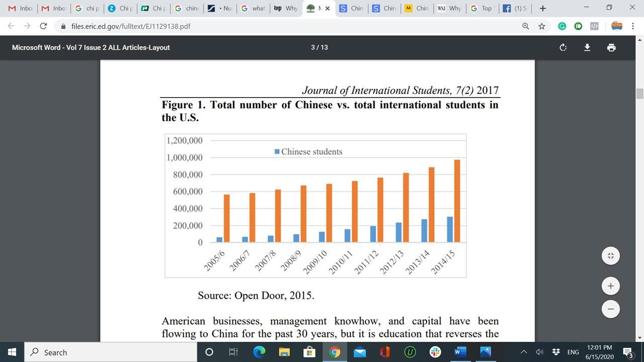Viewport: 644px width, 362px height.
Task: Launch Microsoft Edge from taskbar
Action: click(x=259, y=352)
